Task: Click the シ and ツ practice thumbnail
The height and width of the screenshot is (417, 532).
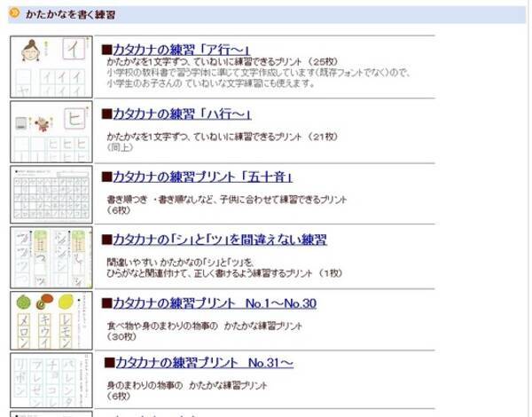Action: tap(51, 257)
